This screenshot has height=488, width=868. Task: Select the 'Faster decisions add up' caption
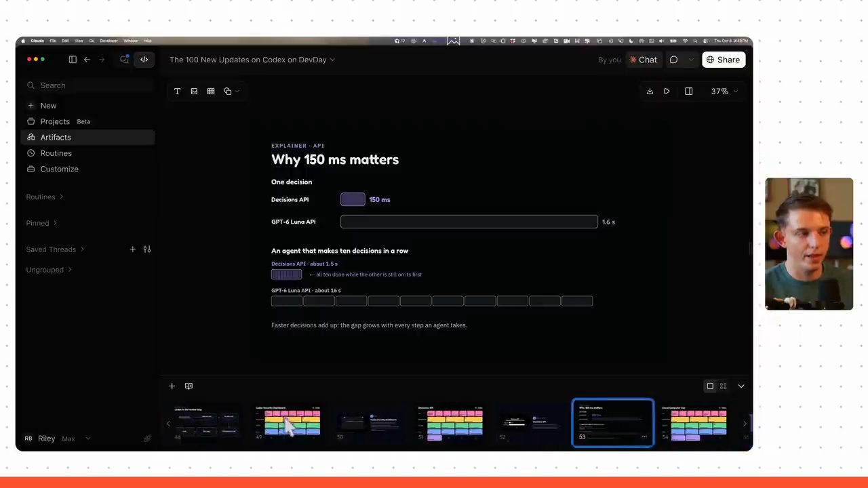coord(369,325)
